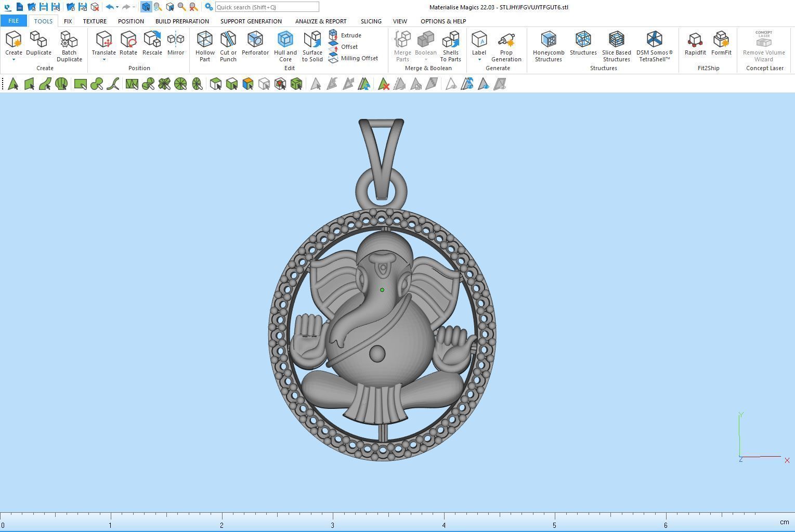Click Shells To Parts icon
This screenshot has width=795, height=532.
tap(451, 46)
